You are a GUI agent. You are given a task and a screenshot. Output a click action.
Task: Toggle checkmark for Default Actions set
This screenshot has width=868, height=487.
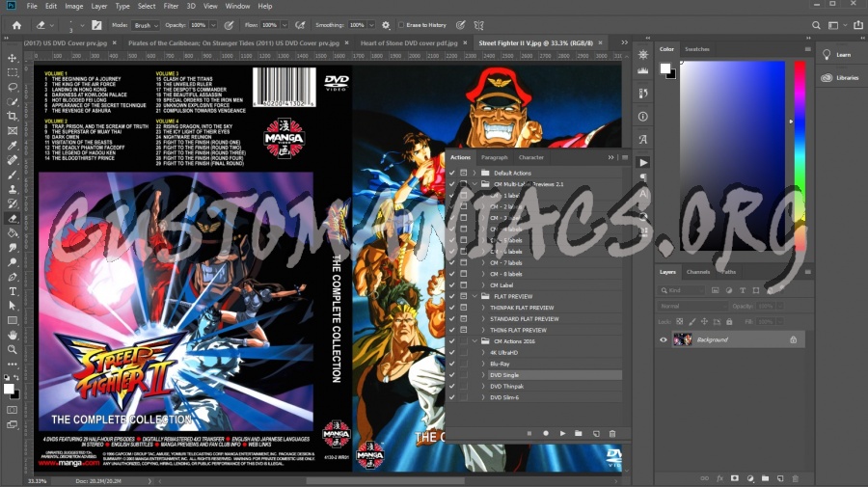pyautogui.click(x=452, y=173)
